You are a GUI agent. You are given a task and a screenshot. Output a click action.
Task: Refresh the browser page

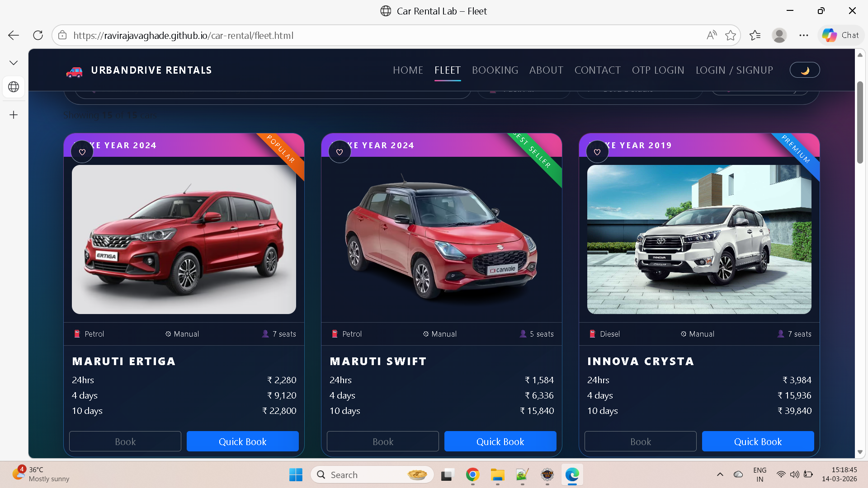pos(38,35)
